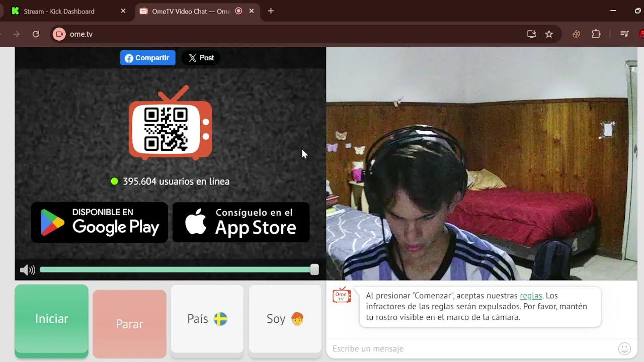Click the cookie extension icon
644x362 pixels.
pyautogui.click(x=577, y=34)
